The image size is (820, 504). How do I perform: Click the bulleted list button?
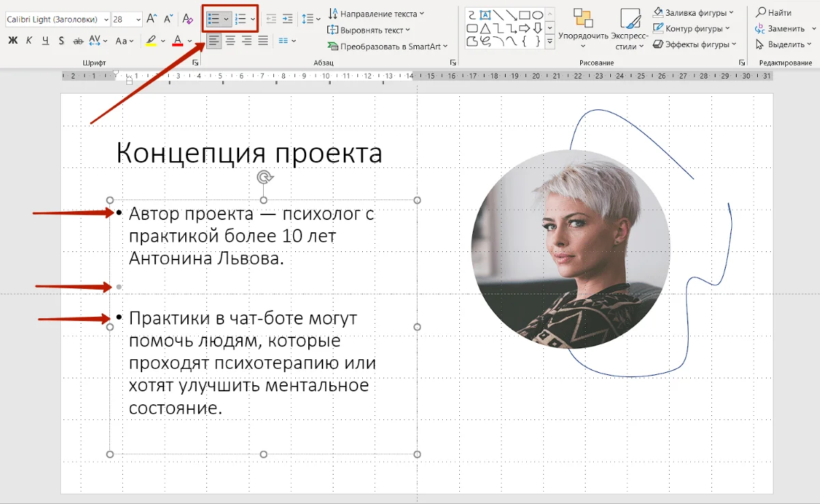point(214,19)
